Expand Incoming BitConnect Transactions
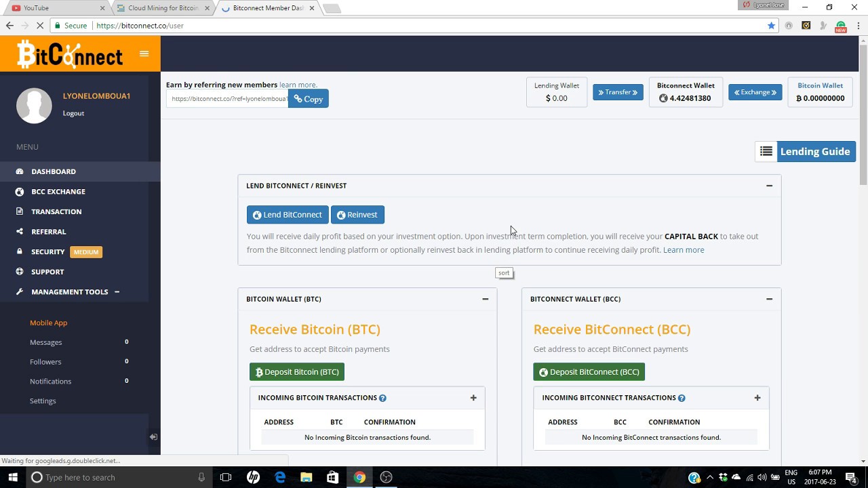Viewport: 868px width, 488px height. point(757,398)
